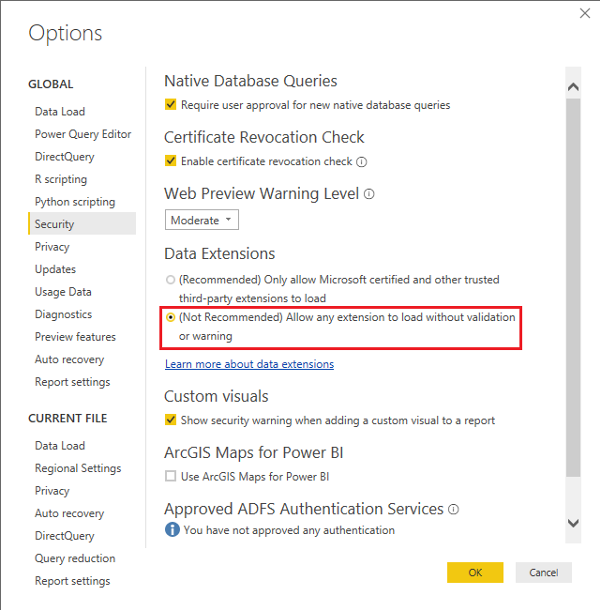Uncheck Show security warning for custom visuals
The height and width of the screenshot is (610, 600).
point(170,420)
